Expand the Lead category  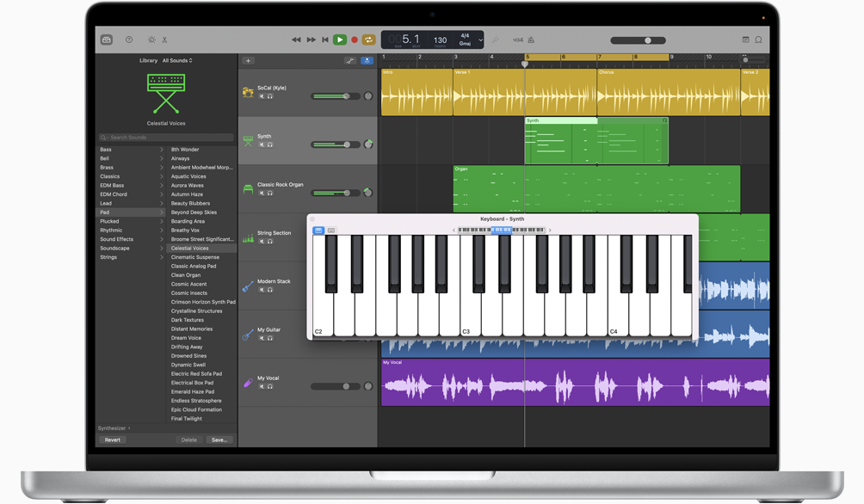(x=162, y=203)
